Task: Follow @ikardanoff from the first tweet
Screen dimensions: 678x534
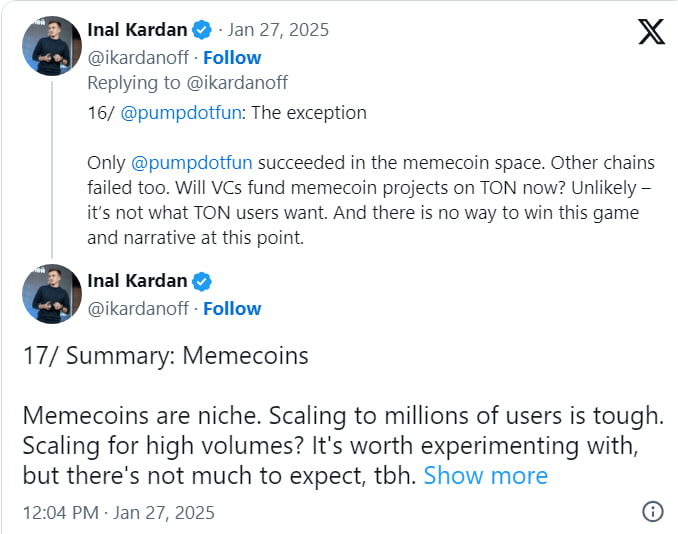Action: click(x=232, y=57)
